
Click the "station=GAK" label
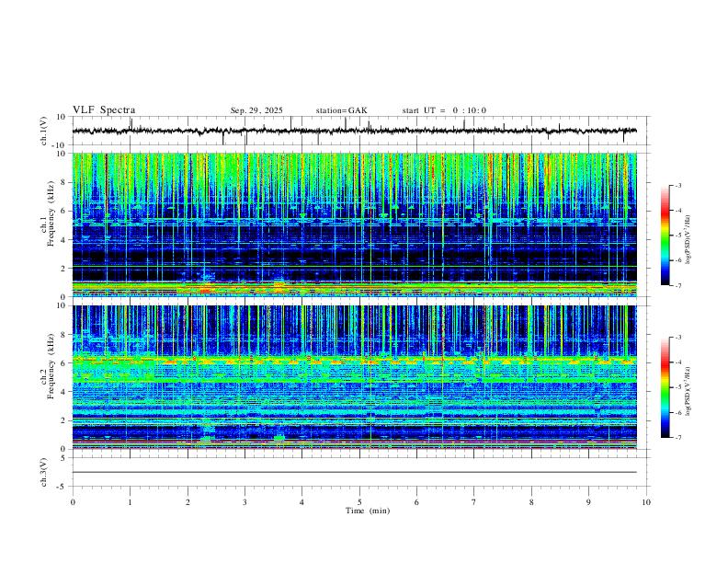(342, 110)
